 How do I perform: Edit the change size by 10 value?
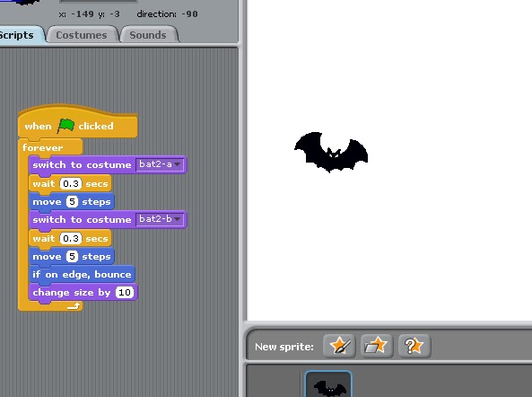tap(125, 293)
